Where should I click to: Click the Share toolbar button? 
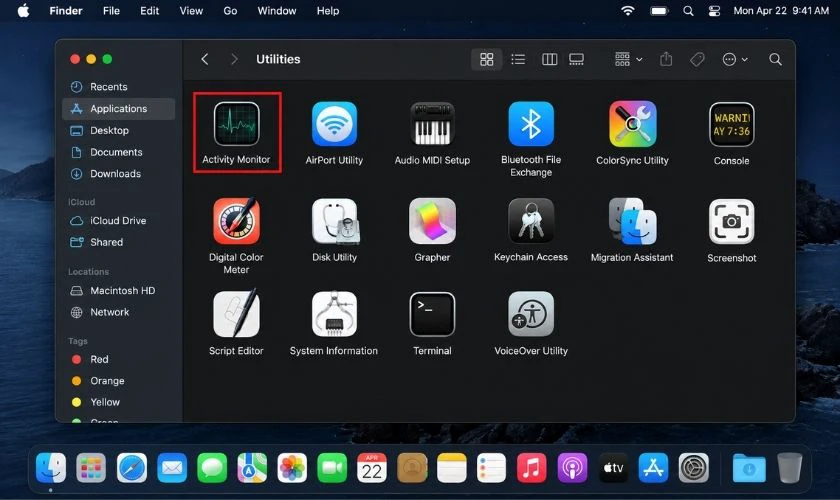tap(666, 59)
